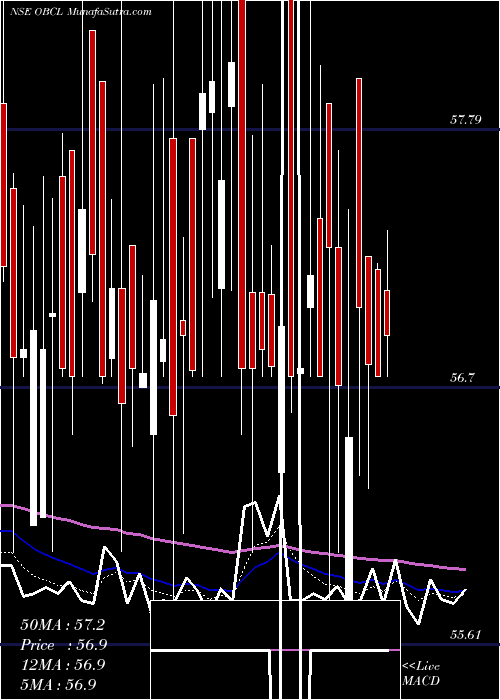Click the 55.61 price level label
The image size is (500, 700).
465,635
